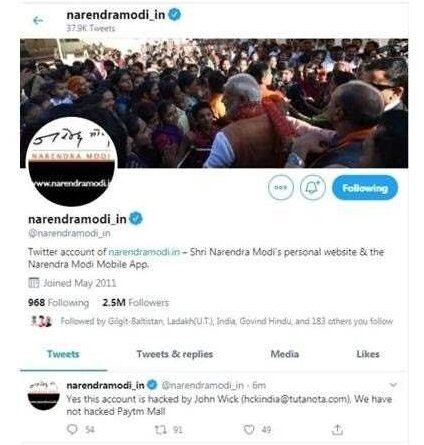
Task: Click the verified badge beside profile name
Action: point(136,219)
